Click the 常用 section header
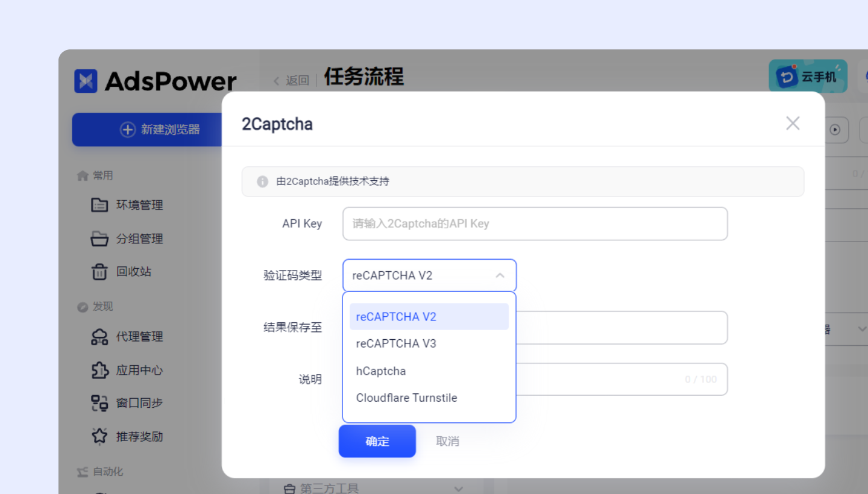 (95, 175)
